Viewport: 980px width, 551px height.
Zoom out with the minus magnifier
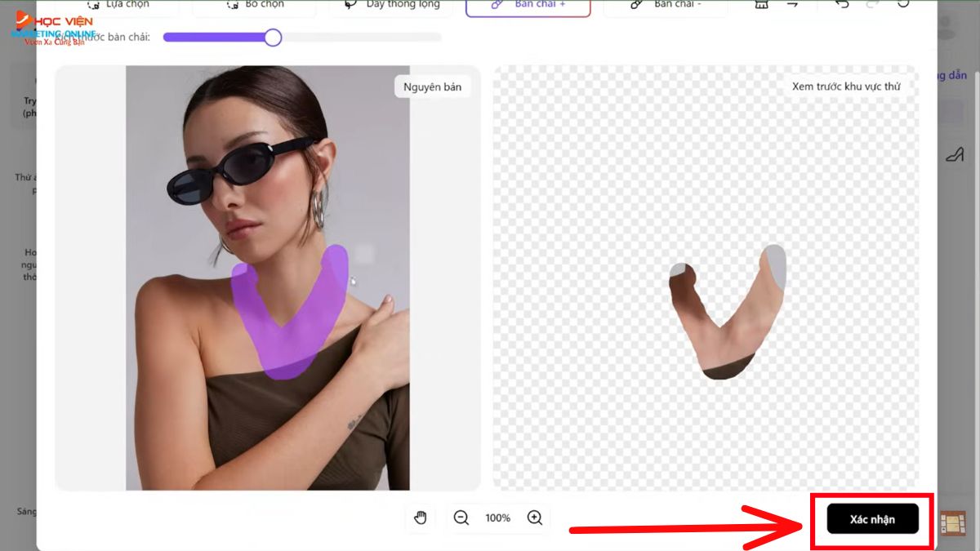(461, 518)
